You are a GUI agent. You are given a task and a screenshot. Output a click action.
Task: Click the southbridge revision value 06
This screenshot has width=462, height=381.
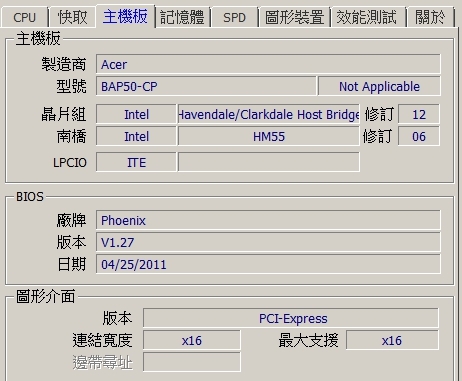[x=419, y=136]
